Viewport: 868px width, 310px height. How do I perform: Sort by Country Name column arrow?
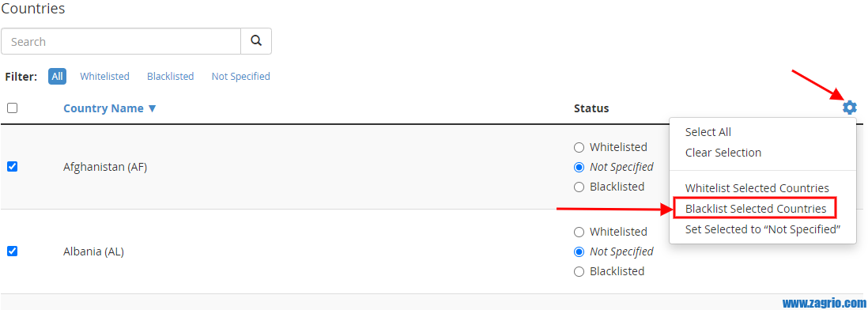153,108
